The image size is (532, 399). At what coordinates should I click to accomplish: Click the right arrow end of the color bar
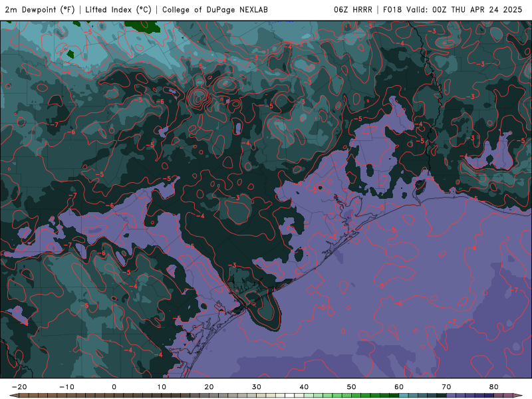pos(517,396)
